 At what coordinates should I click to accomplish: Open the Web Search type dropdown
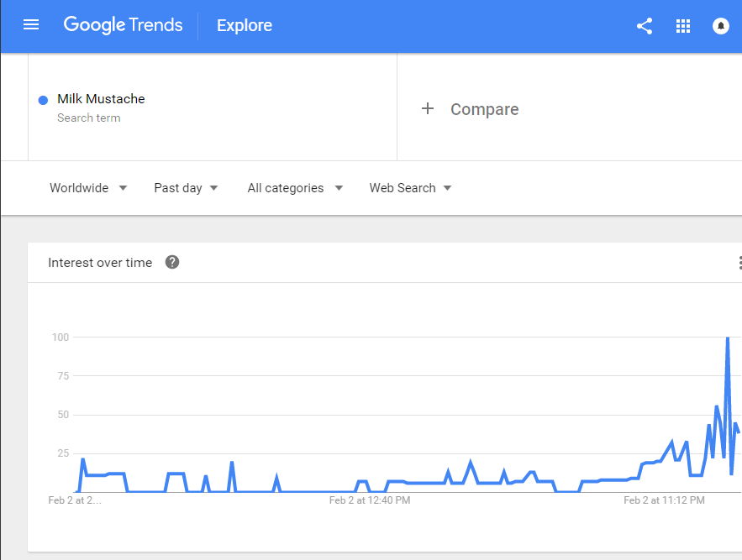coord(410,188)
